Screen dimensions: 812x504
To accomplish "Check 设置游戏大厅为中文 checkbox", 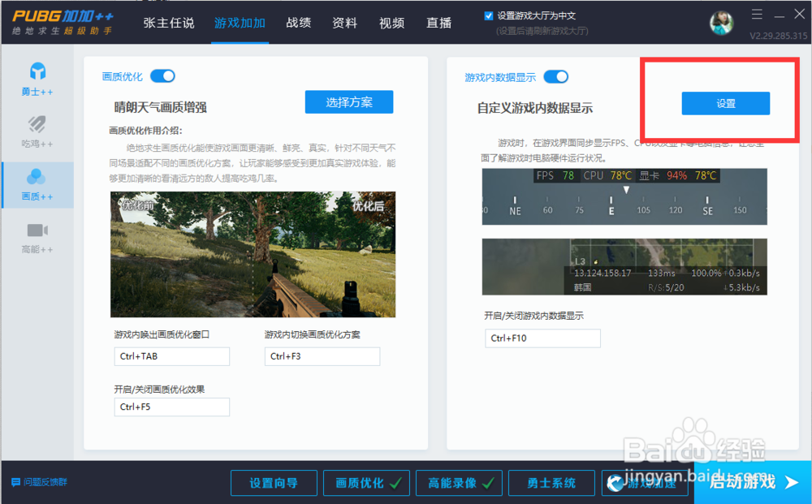I will [488, 16].
